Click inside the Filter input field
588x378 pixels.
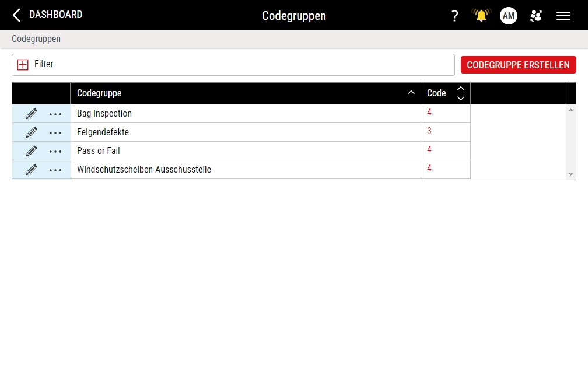pyautogui.click(x=233, y=64)
